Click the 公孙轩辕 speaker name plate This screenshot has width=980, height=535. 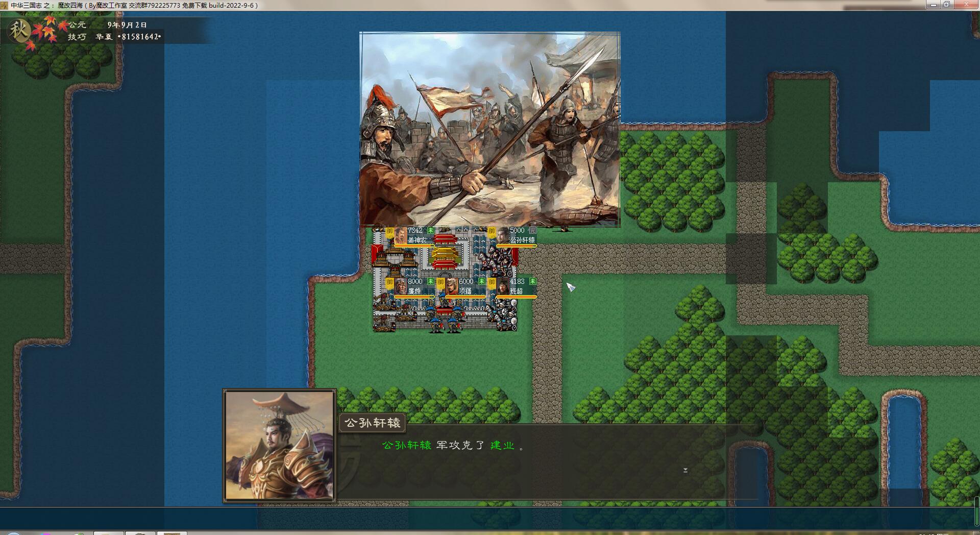(373, 423)
